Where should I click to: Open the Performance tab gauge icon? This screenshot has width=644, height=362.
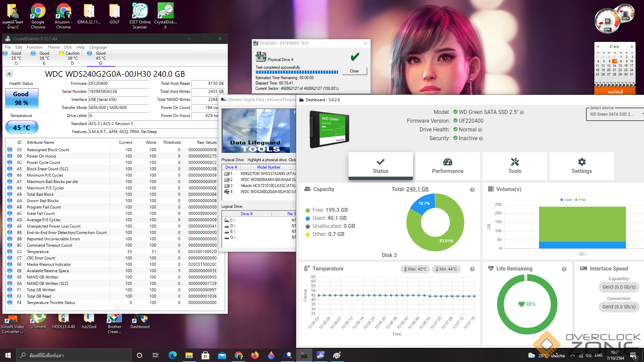447,163
